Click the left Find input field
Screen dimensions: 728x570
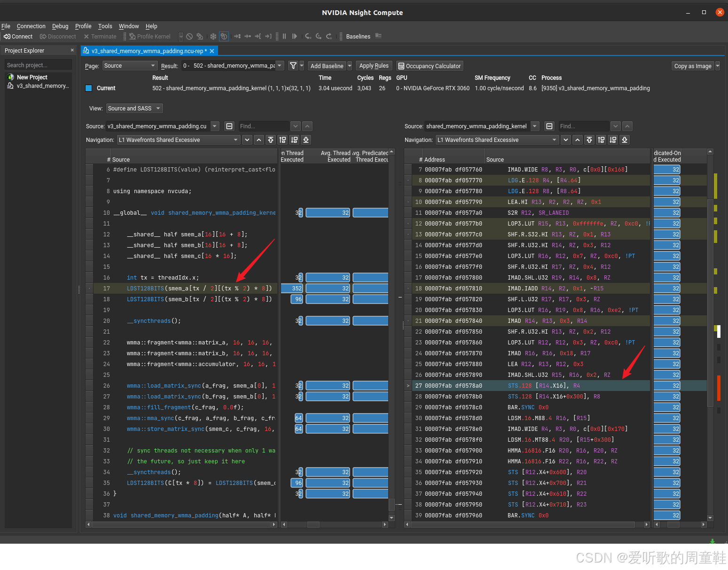click(264, 126)
